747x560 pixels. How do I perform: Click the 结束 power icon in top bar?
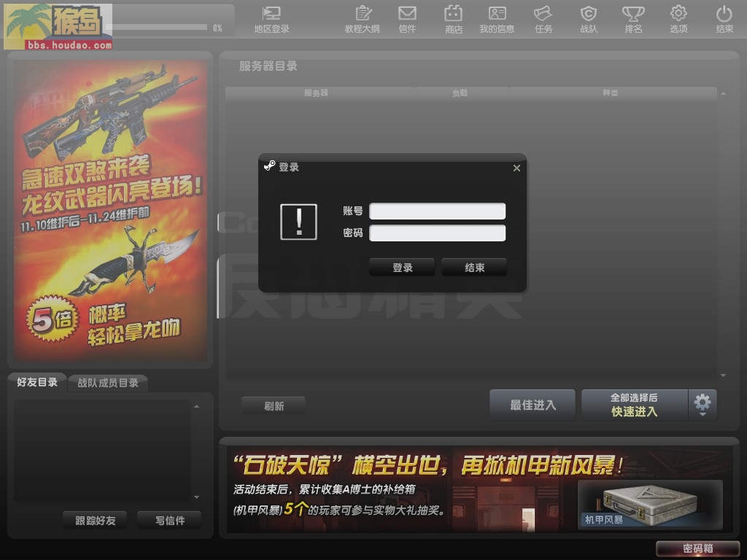(724, 20)
